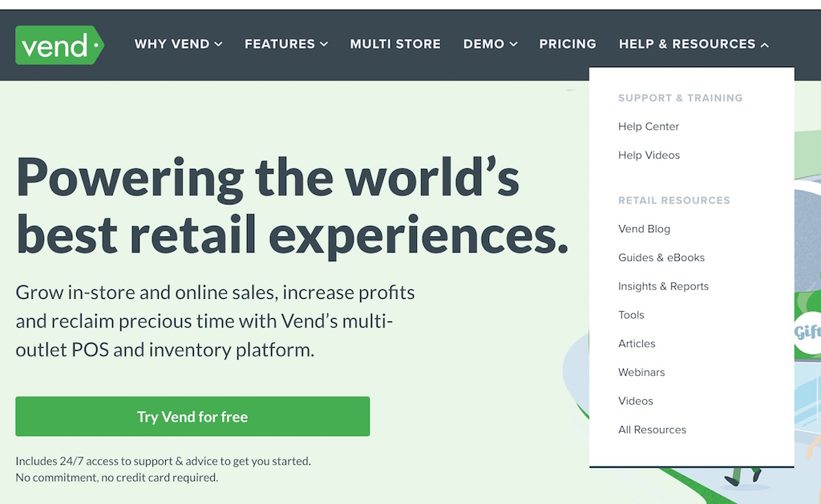Expand the Features menu
This screenshot has width=821, height=504.
(286, 44)
